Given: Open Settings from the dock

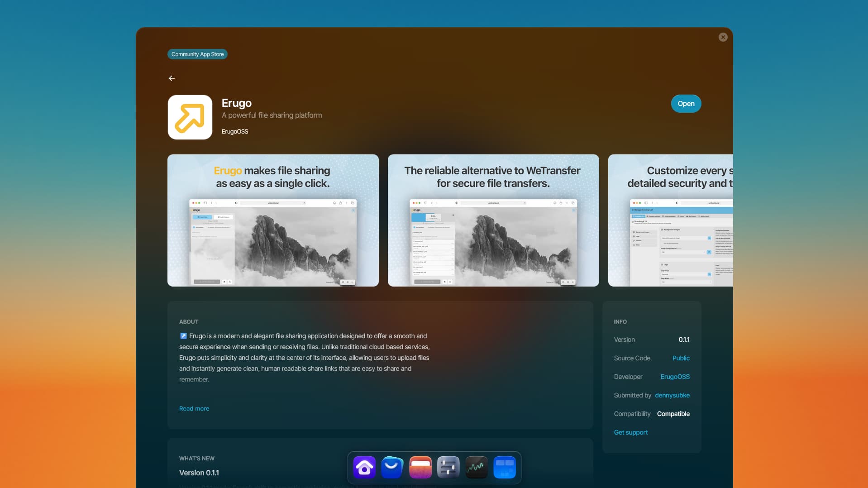Looking at the screenshot, I should (x=448, y=468).
